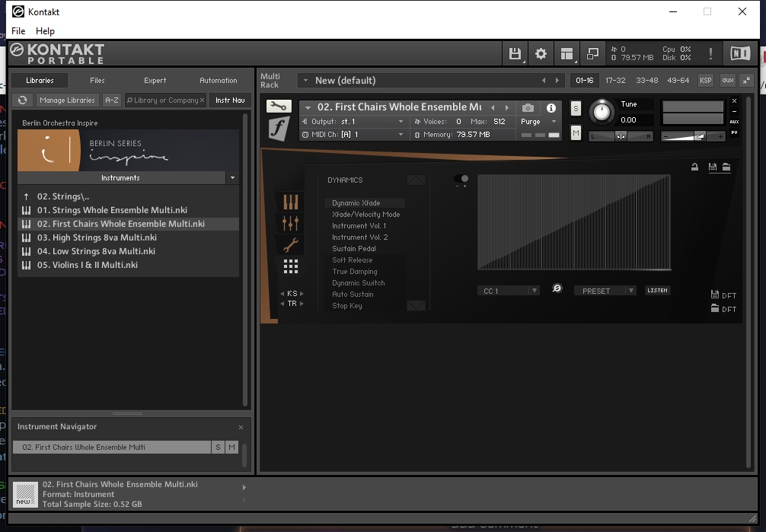Image resolution: width=766 pixels, height=532 pixels.
Task: Open the workspace browser layout icon
Action: click(567, 54)
